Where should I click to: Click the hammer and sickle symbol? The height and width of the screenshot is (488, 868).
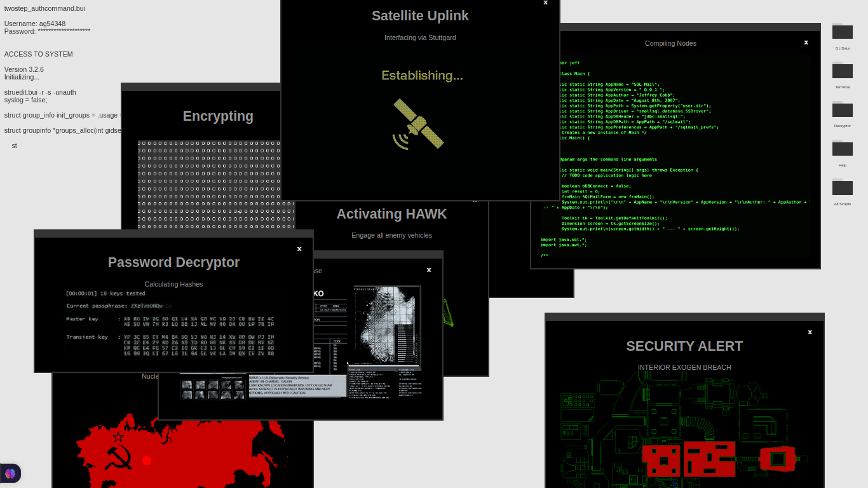[x=118, y=456]
